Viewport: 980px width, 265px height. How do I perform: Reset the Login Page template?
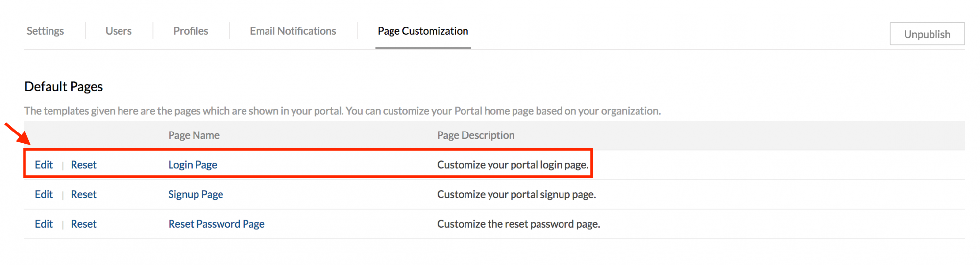pos(83,165)
